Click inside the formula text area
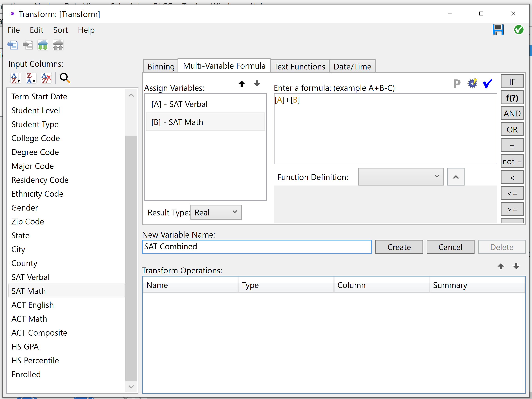This screenshot has height=399, width=532. (385, 129)
